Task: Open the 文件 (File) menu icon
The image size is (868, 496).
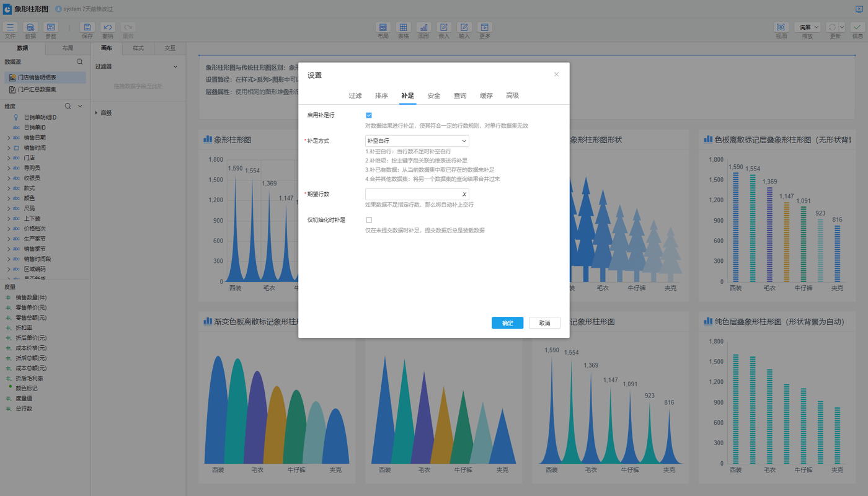Action: click(x=10, y=27)
